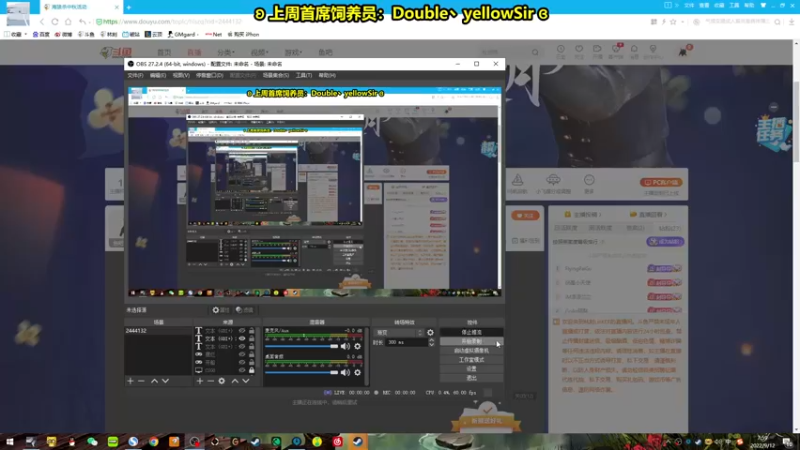800x450 pixels.
Task: Toggle lock on the first text source
Action: (x=252, y=331)
